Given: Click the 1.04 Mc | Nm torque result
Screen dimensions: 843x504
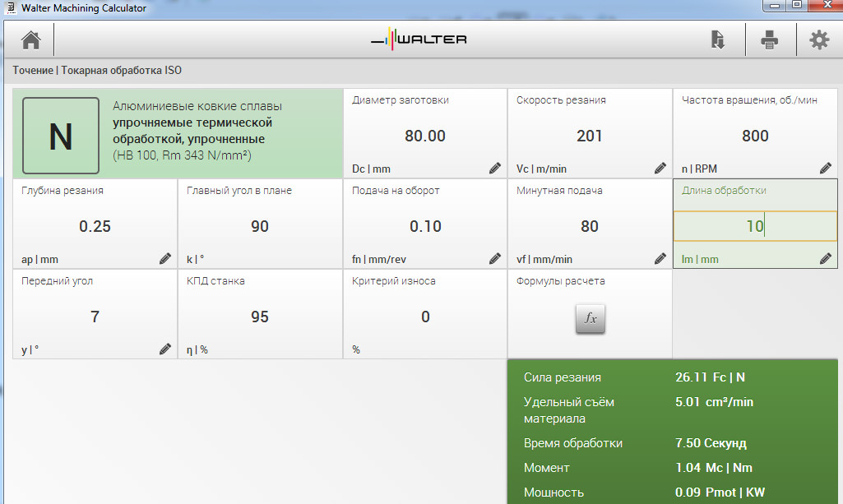Looking at the screenshot, I should click(713, 468).
